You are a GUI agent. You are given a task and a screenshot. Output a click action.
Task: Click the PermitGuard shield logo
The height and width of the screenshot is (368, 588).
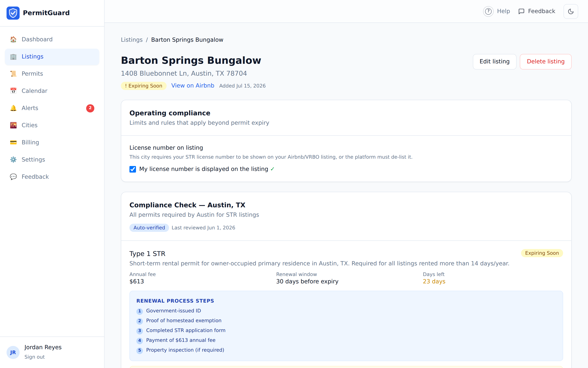[x=13, y=13]
